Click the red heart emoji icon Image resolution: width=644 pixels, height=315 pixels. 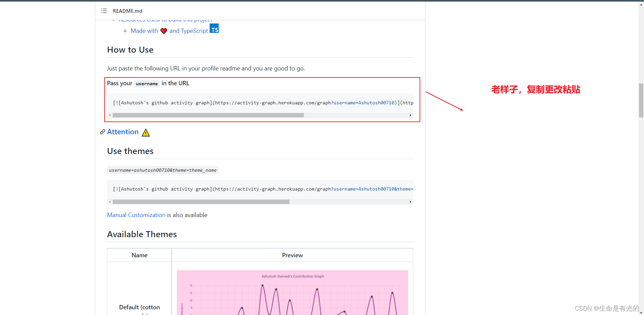[164, 31]
